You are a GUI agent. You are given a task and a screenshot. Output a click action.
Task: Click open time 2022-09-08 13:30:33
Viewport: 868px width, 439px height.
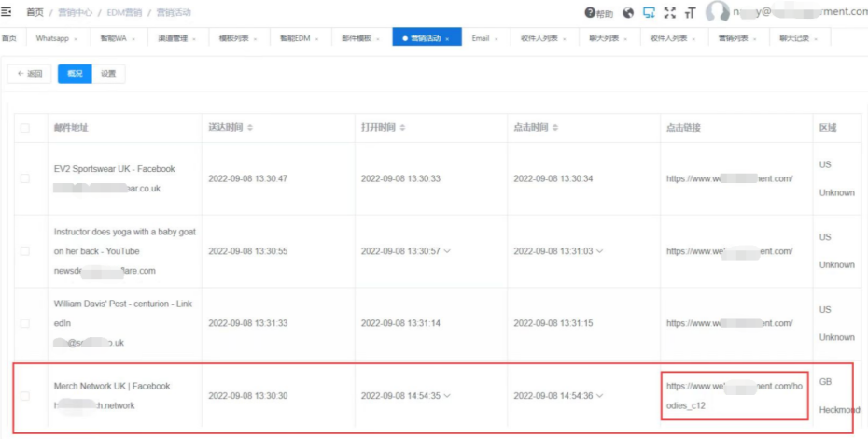click(400, 178)
